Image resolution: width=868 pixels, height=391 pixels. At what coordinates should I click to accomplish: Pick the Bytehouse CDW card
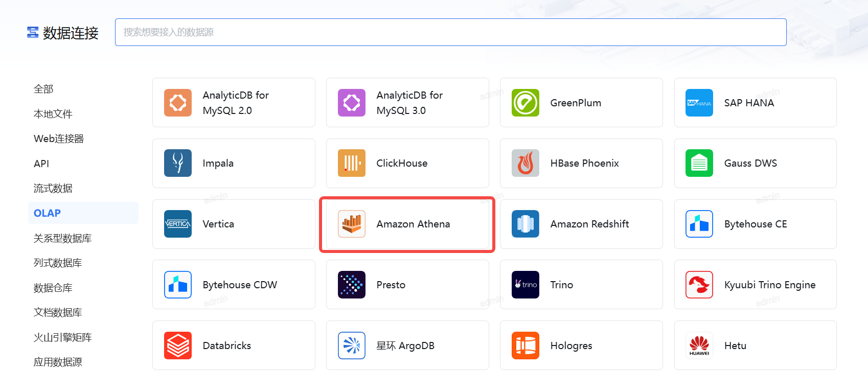234,285
